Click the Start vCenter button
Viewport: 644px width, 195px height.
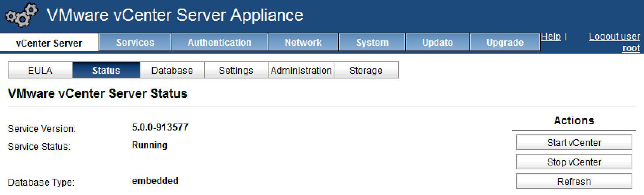tap(574, 143)
